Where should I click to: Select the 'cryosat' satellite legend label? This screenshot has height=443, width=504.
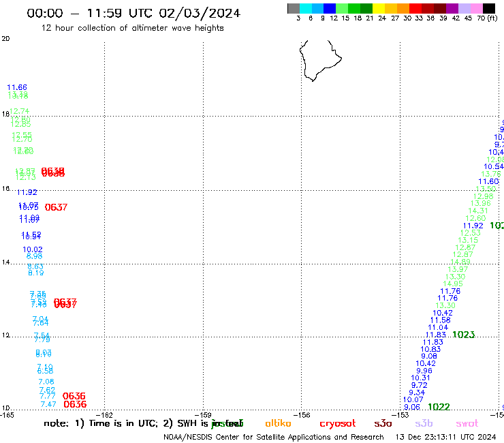338,423
